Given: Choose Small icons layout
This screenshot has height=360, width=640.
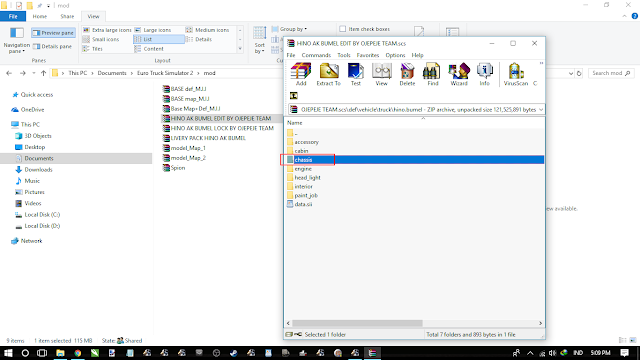Looking at the screenshot, I should click(x=101, y=39).
